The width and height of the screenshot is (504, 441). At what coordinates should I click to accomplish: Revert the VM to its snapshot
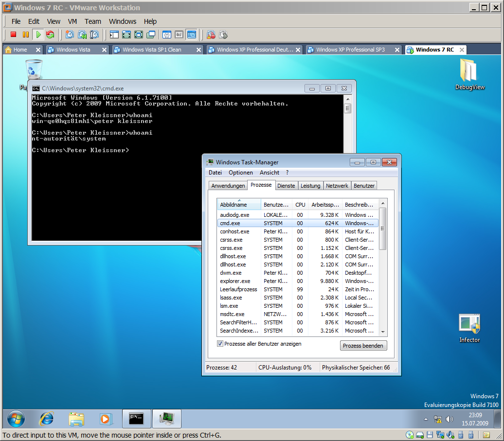tap(82, 35)
